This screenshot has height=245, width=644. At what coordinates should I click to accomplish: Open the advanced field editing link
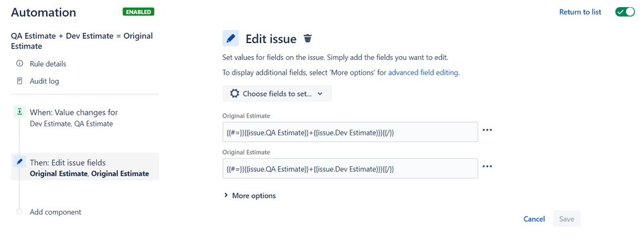pos(423,73)
